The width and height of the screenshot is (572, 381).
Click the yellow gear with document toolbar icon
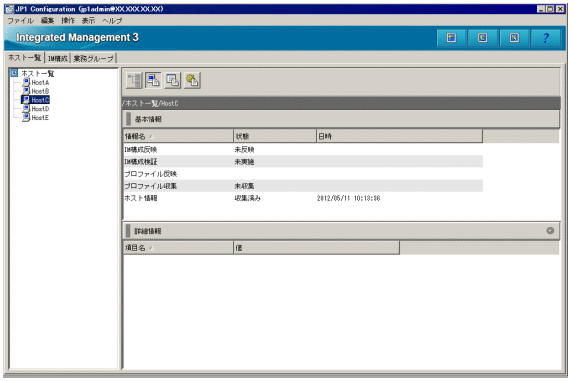[x=192, y=80]
